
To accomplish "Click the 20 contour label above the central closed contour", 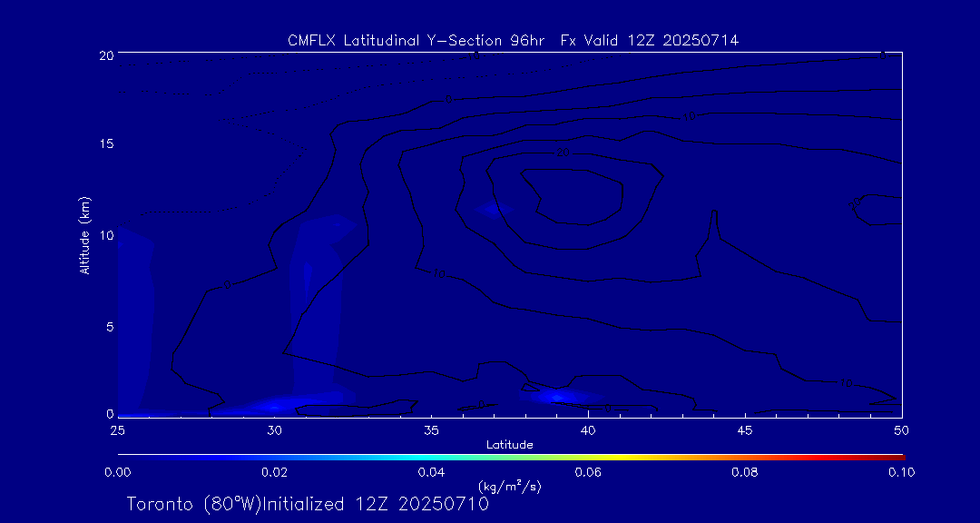I will pyautogui.click(x=563, y=152).
